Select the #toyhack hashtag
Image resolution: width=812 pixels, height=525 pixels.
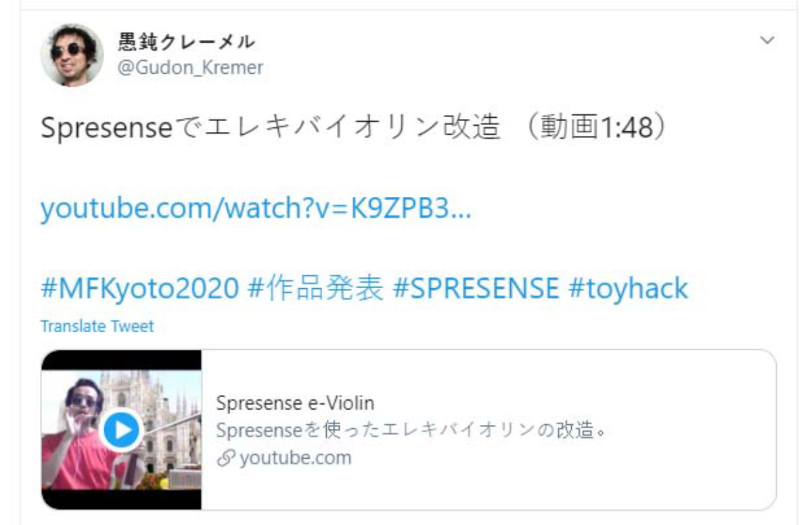(x=629, y=289)
